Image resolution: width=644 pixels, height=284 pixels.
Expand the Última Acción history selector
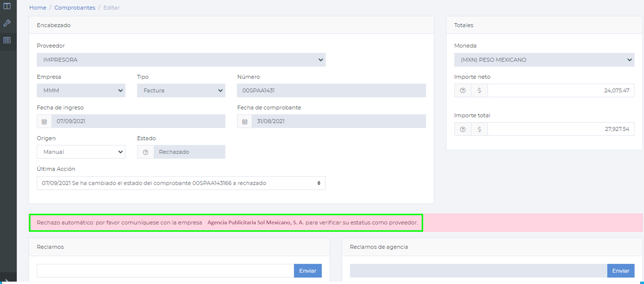(x=181, y=183)
